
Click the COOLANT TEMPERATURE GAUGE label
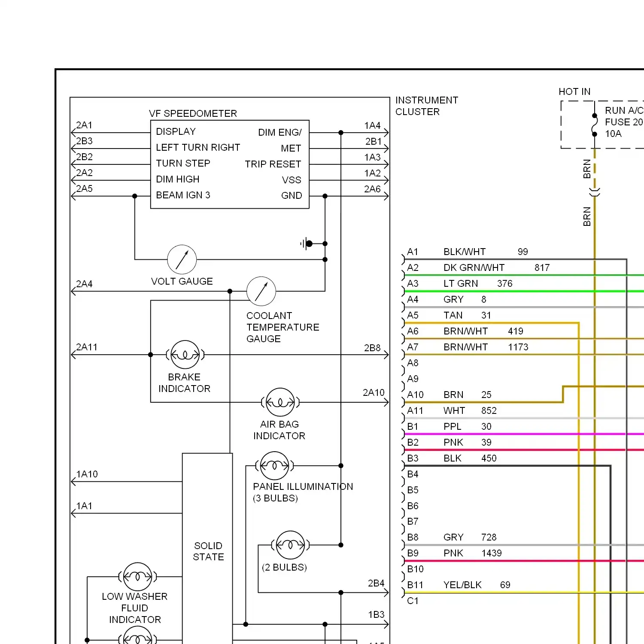283,327
